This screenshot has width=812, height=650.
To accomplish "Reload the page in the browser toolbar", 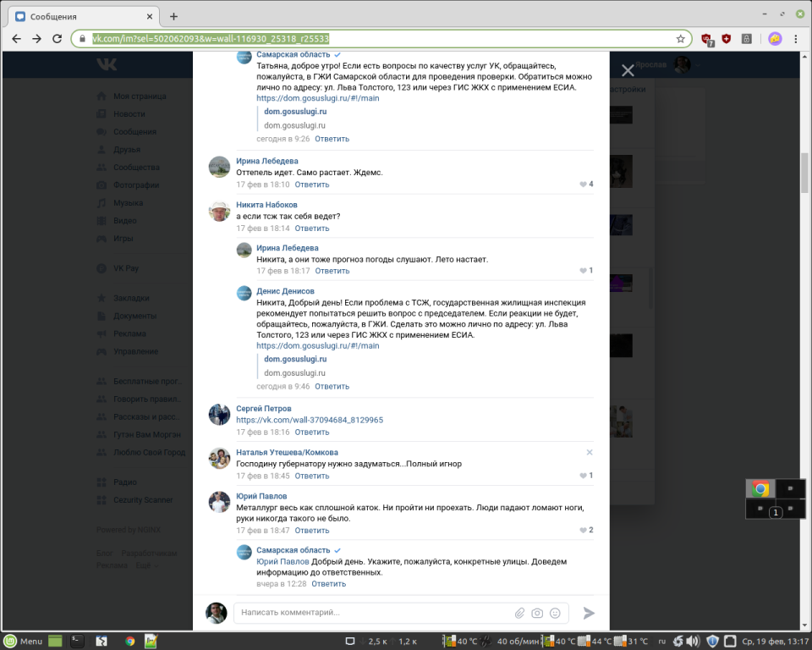I will click(x=58, y=39).
